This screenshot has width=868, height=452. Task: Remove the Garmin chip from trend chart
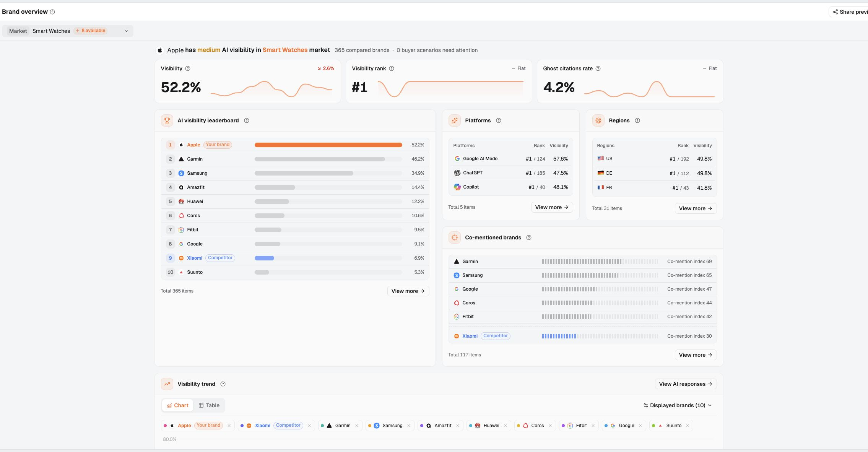point(357,426)
